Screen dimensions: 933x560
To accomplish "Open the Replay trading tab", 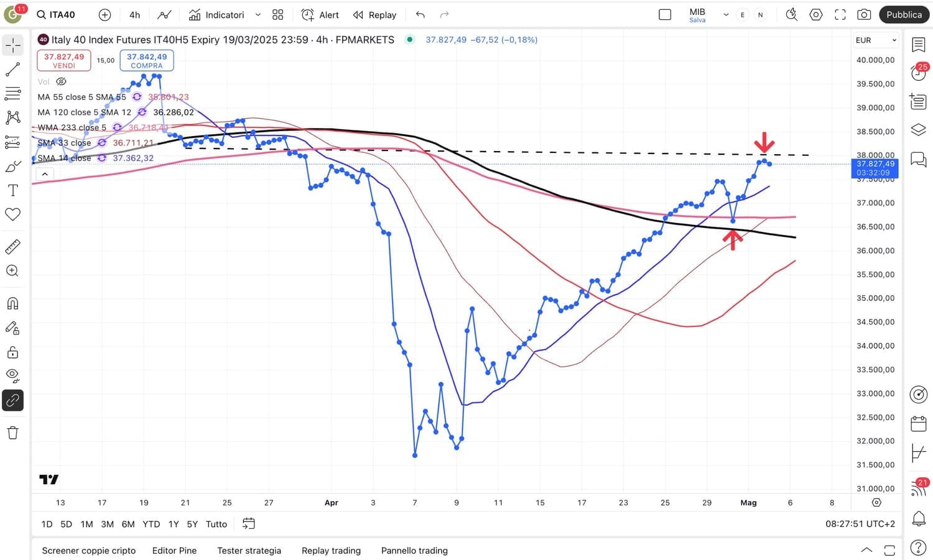I will tap(332, 551).
